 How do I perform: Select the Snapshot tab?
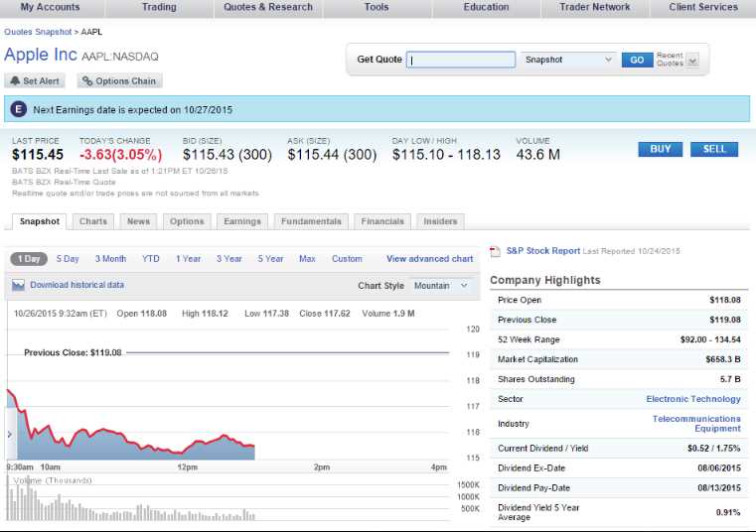click(x=40, y=221)
